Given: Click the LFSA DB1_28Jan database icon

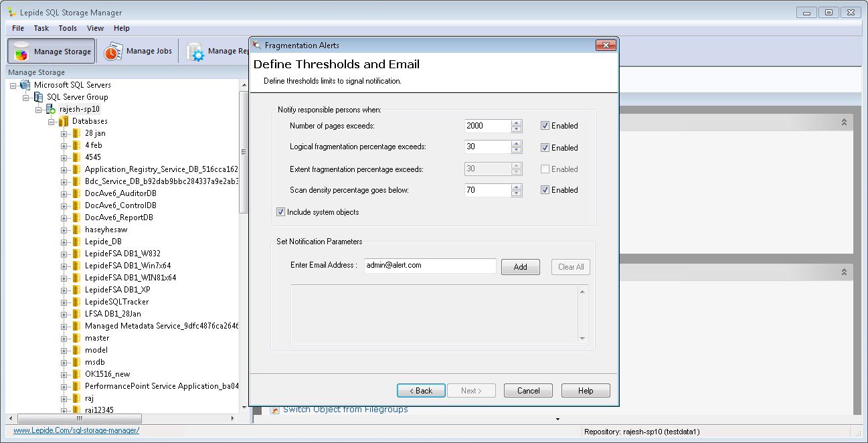Looking at the screenshot, I should [76, 314].
